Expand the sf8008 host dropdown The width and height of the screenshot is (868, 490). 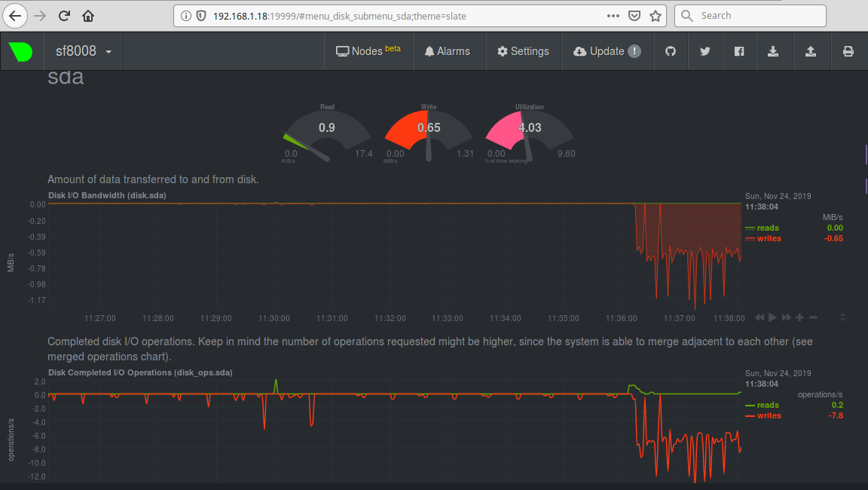pyautogui.click(x=84, y=51)
